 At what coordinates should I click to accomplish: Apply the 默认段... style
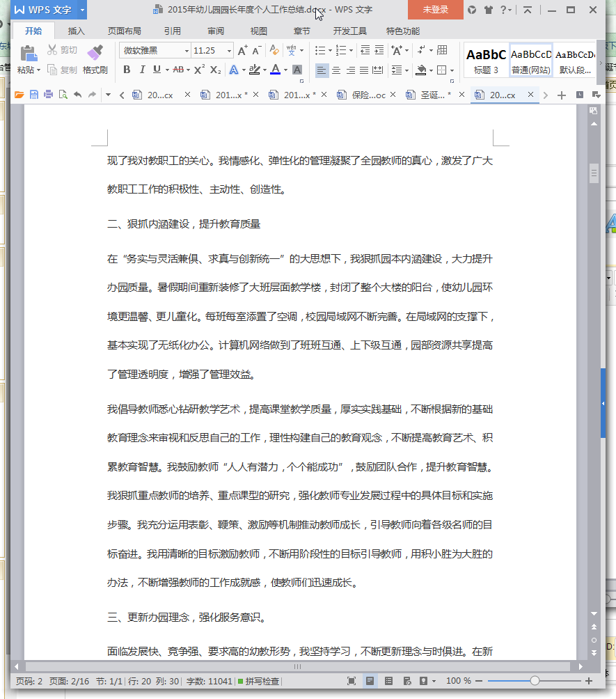575,61
